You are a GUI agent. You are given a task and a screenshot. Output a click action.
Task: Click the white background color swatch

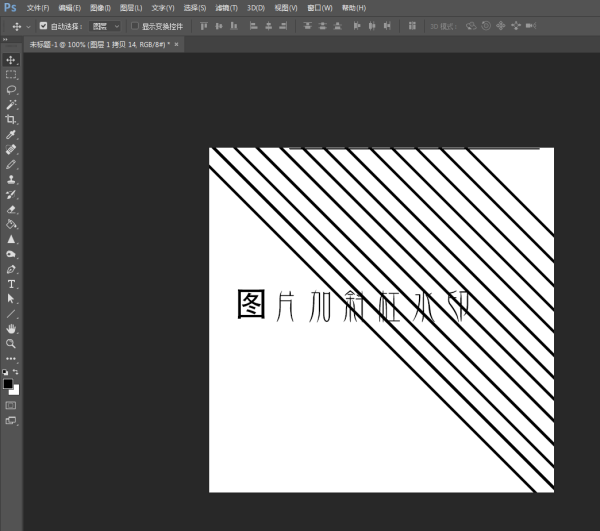point(16,391)
